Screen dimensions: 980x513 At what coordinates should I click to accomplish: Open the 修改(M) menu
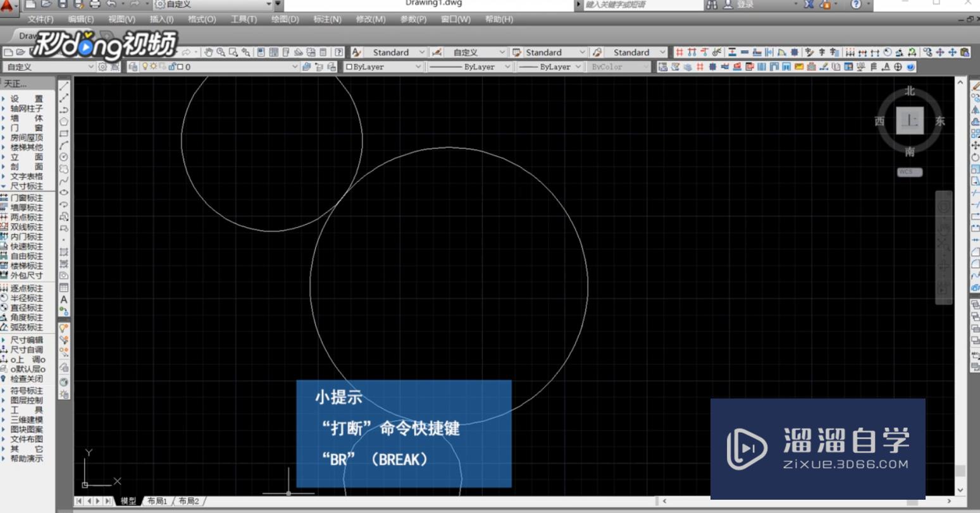point(371,19)
